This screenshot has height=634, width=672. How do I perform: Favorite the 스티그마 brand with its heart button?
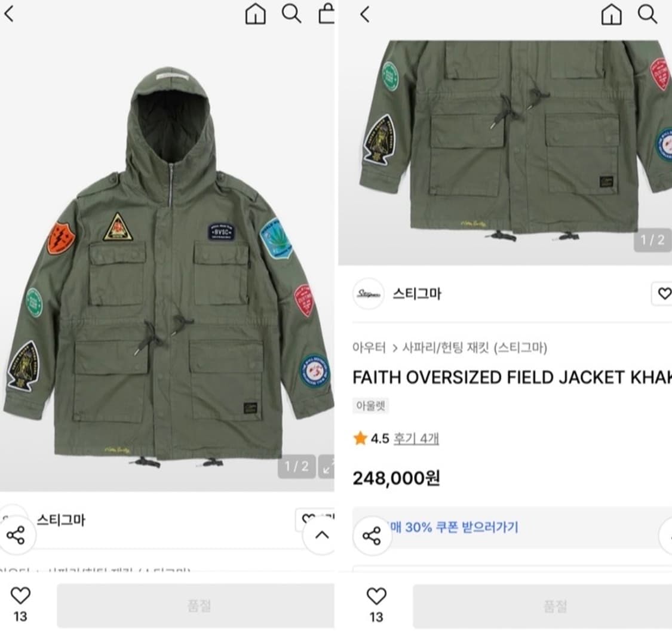(x=663, y=294)
